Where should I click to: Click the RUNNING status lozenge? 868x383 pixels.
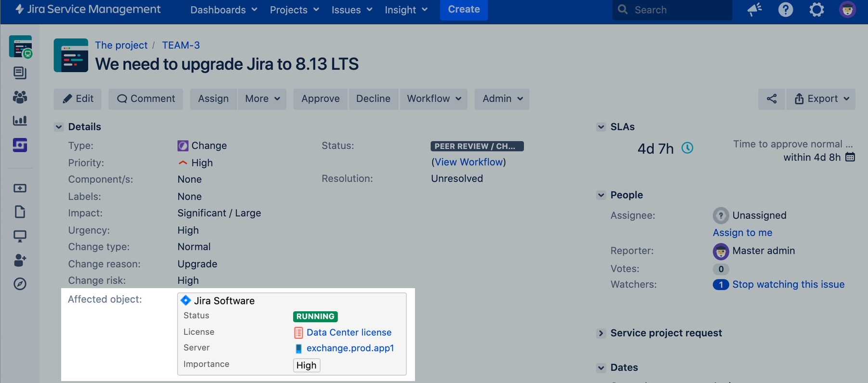click(315, 317)
